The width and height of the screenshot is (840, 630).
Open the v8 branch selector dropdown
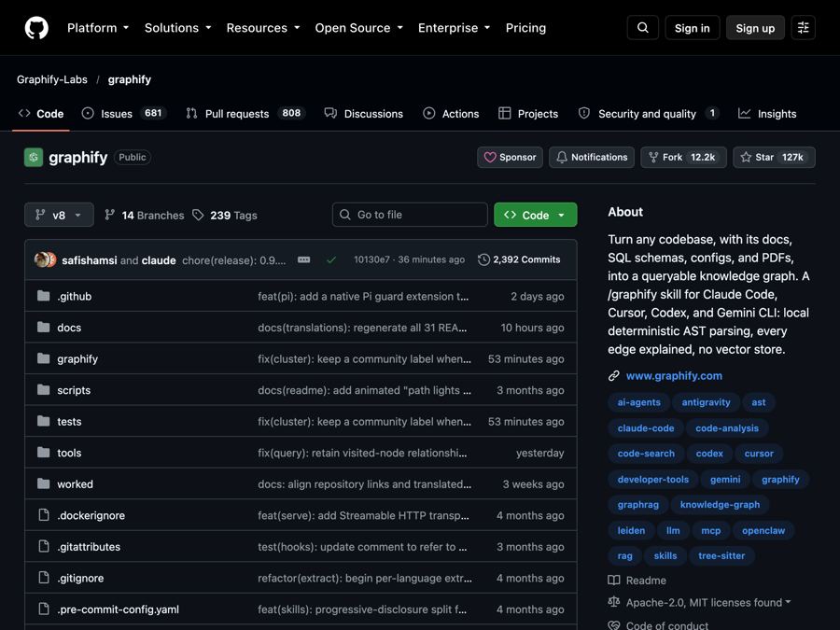point(59,215)
